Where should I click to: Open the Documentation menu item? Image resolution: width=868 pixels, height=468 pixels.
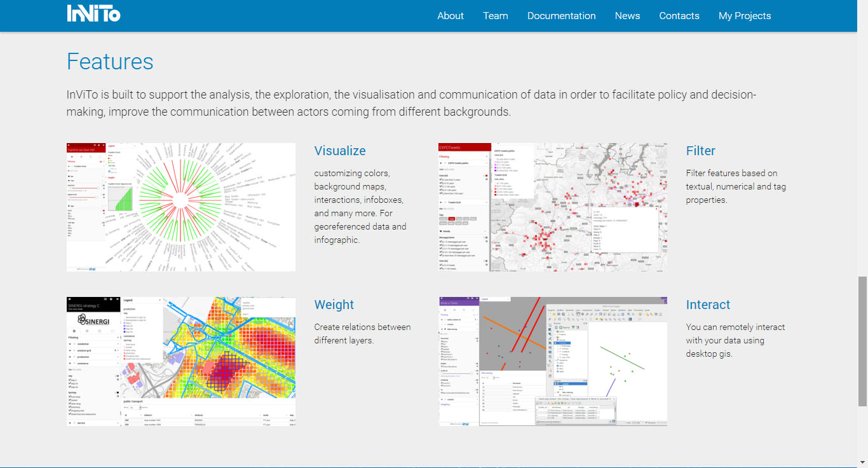pyautogui.click(x=562, y=16)
